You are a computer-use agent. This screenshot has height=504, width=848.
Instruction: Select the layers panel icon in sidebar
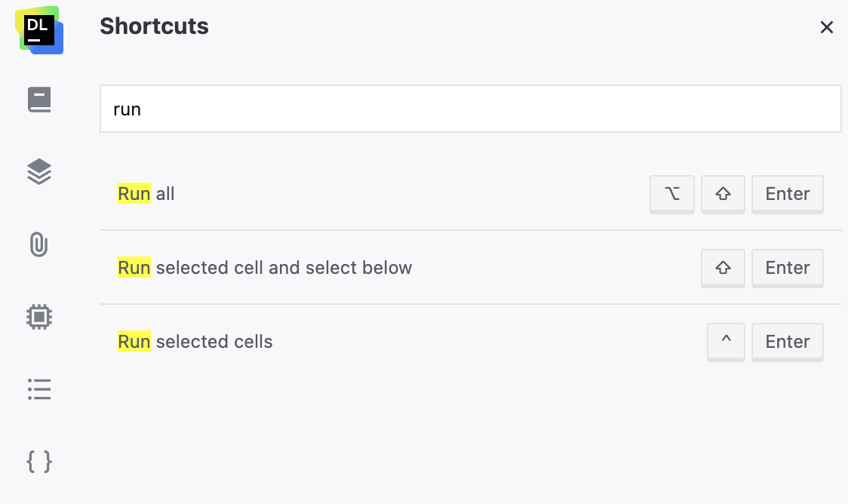(x=38, y=171)
